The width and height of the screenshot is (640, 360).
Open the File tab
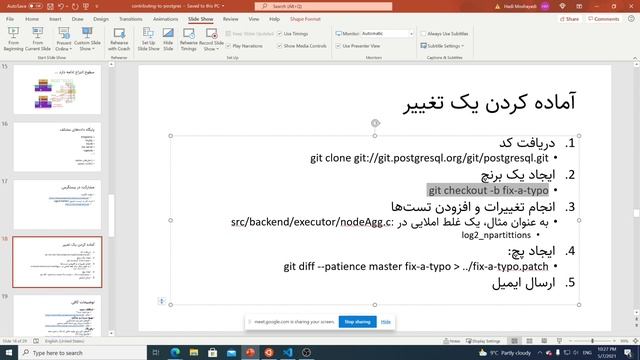point(10,19)
